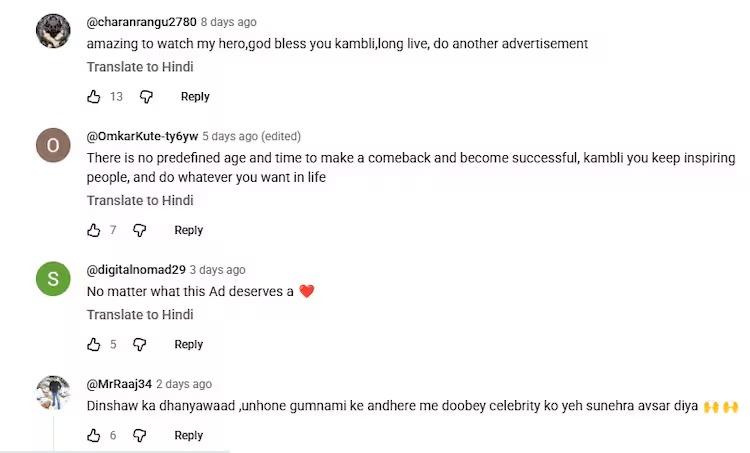Like the comment by @charanrangu2780
750x453 pixels.
click(94, 97)
